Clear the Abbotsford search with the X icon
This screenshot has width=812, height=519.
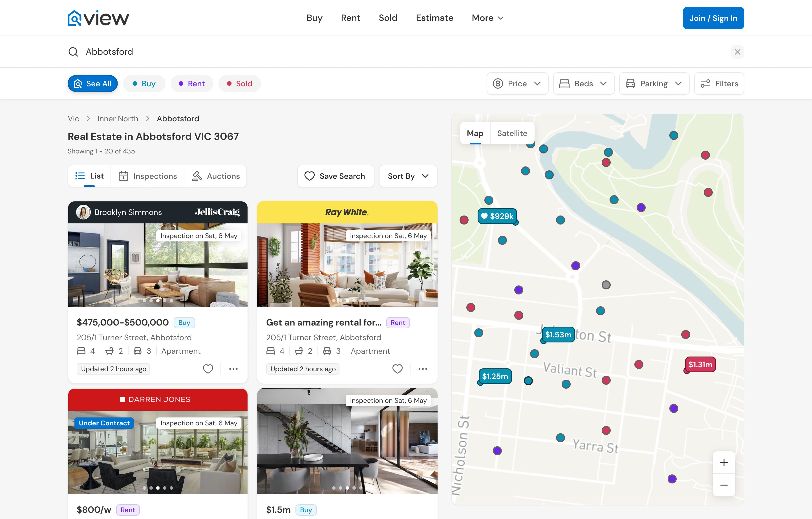[x=737, y=52]
